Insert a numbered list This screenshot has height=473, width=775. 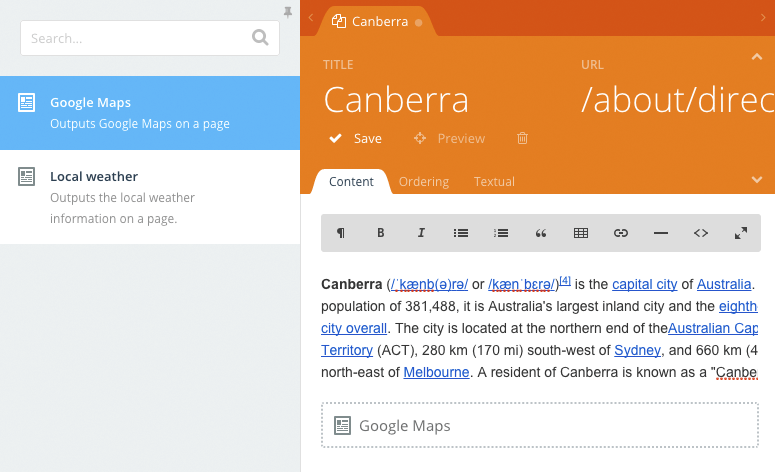coord(501,233)
